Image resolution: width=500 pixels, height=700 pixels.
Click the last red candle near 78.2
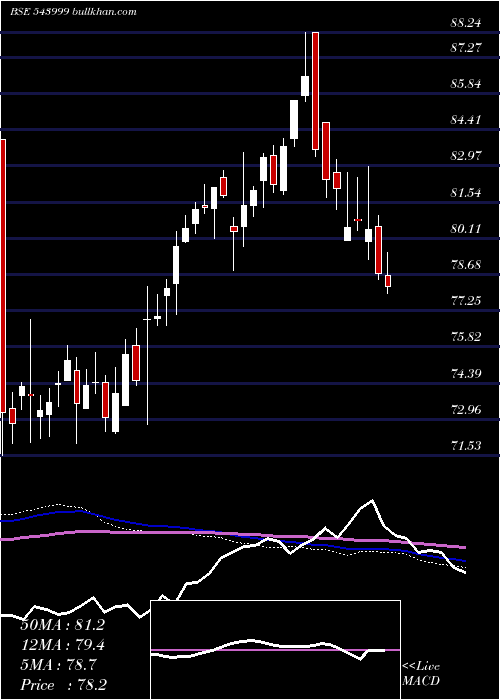(x=388, y=281)
